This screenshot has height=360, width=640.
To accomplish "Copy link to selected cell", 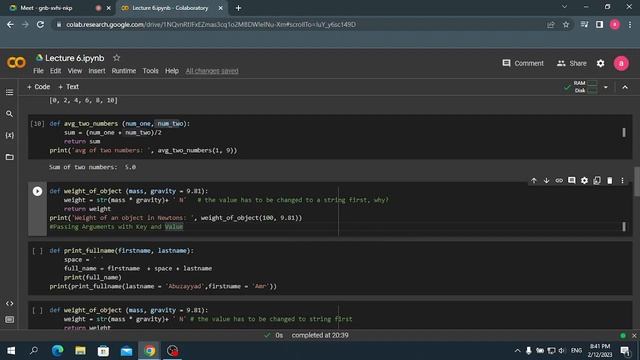I will 559,180.
